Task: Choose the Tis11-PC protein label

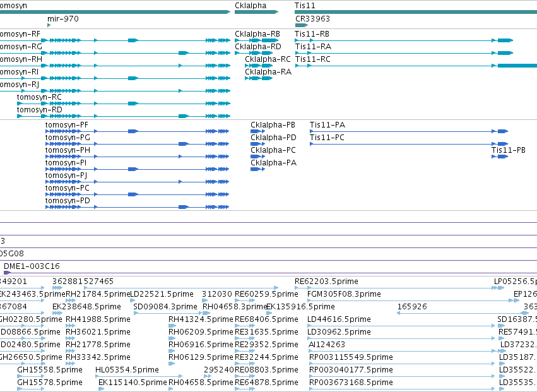Action: pyautogui.click(x=327, y=138)
